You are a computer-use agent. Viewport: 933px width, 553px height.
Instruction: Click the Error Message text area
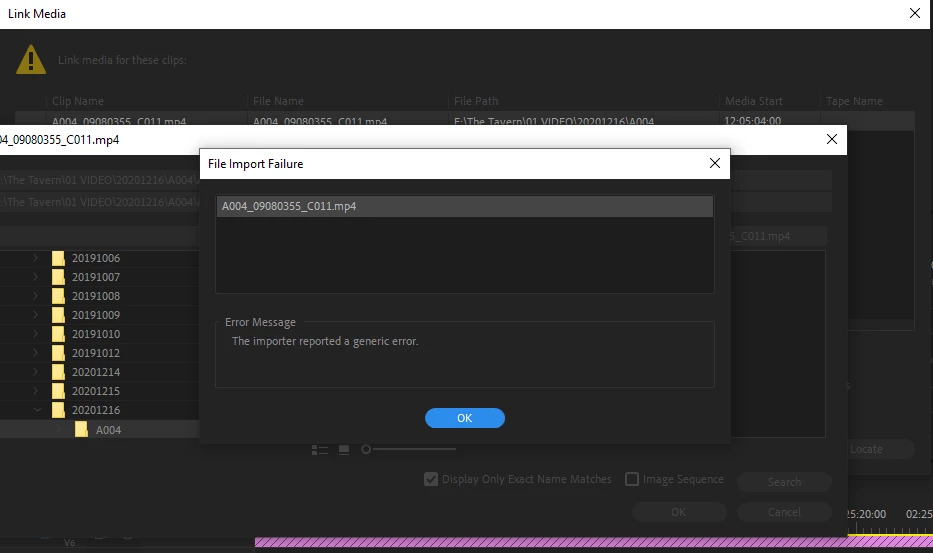tap(465, 355)
